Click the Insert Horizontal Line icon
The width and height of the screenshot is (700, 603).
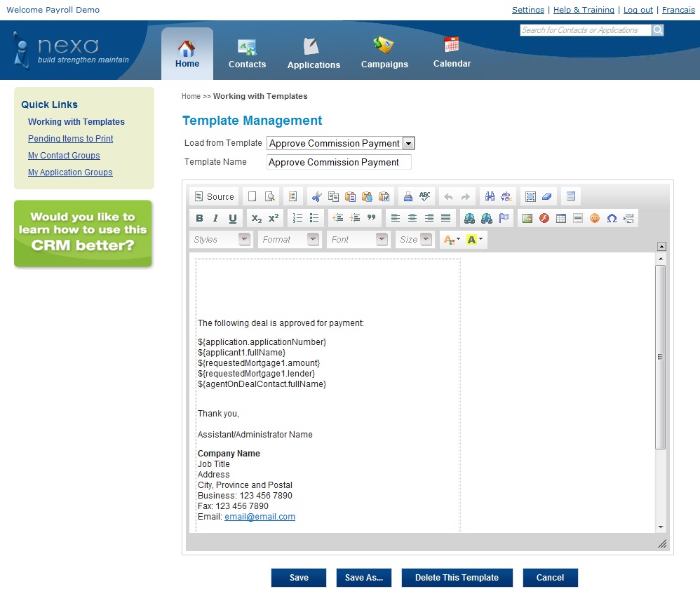click(578, 218)
